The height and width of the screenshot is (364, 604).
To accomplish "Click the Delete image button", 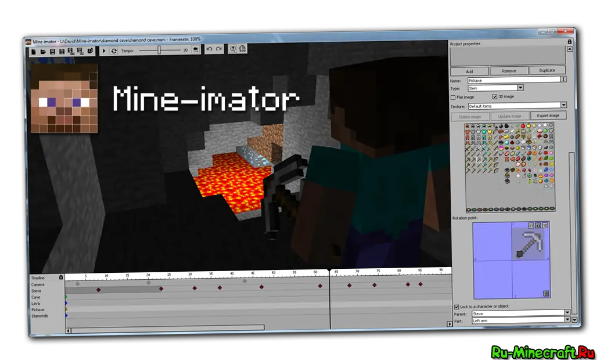I will coord(470,117).
